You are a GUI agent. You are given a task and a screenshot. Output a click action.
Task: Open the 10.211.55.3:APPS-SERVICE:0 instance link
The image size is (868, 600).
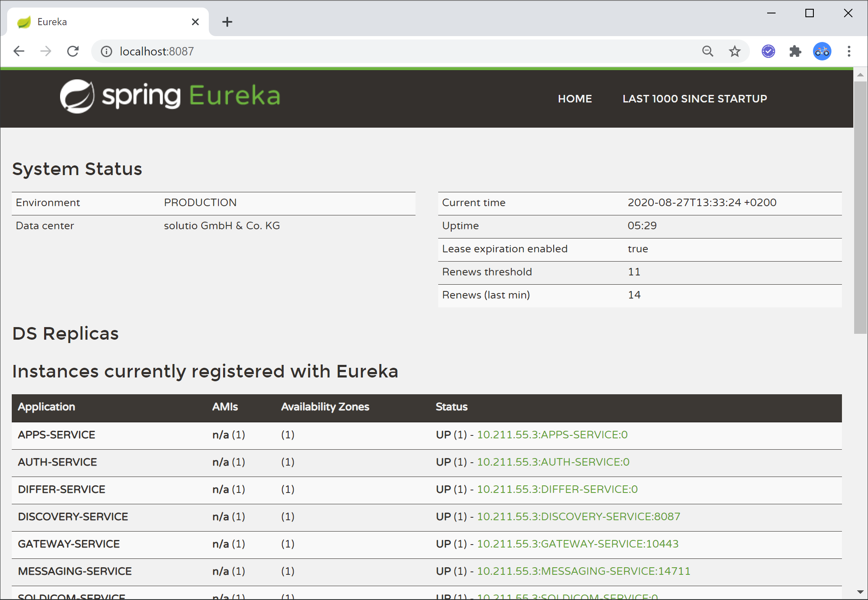click(552, 435)
